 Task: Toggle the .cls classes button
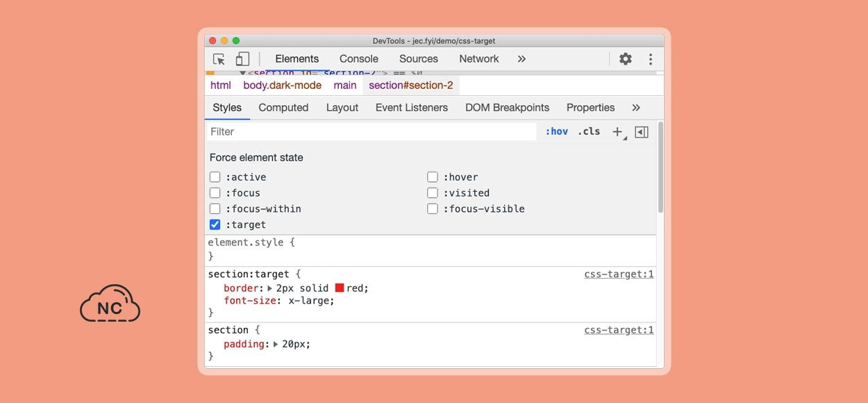(589, 131)
